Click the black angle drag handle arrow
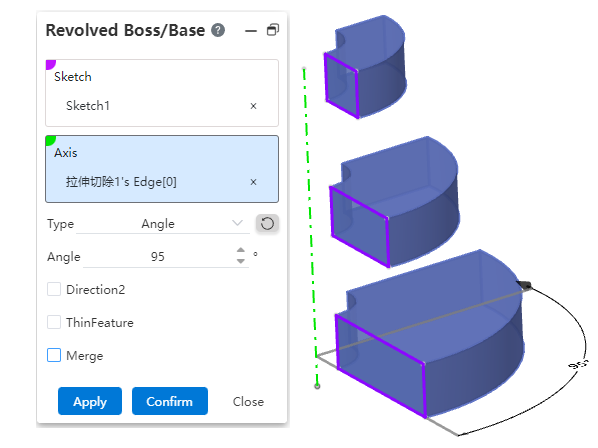Image resolution: width=598 pixels, height=448 pixels. pos(524,284)
